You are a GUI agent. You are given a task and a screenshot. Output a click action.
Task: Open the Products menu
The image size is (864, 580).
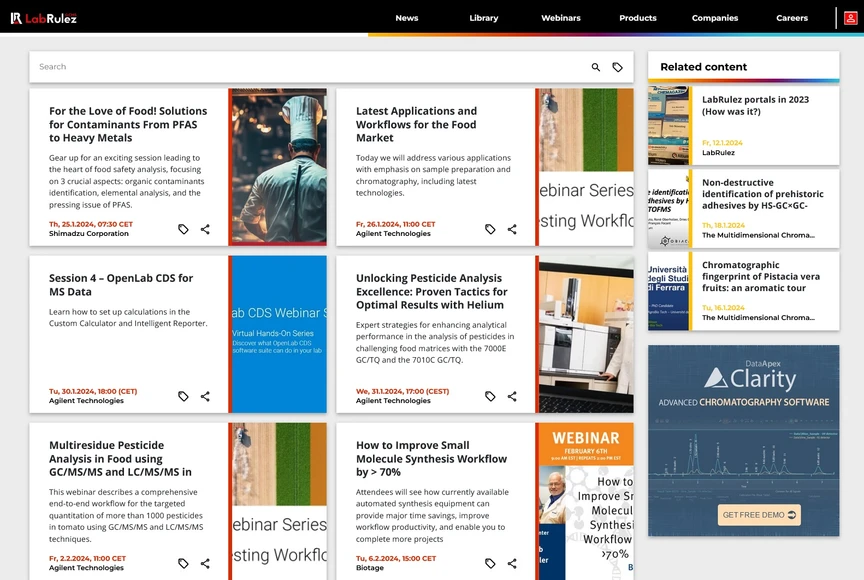tap(638, 18)
